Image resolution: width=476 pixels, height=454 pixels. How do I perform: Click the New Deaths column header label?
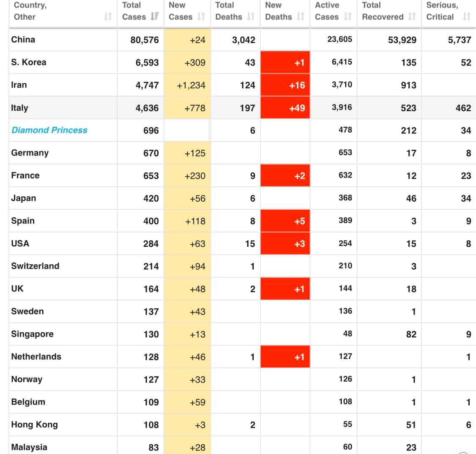(x=278, y=11)
